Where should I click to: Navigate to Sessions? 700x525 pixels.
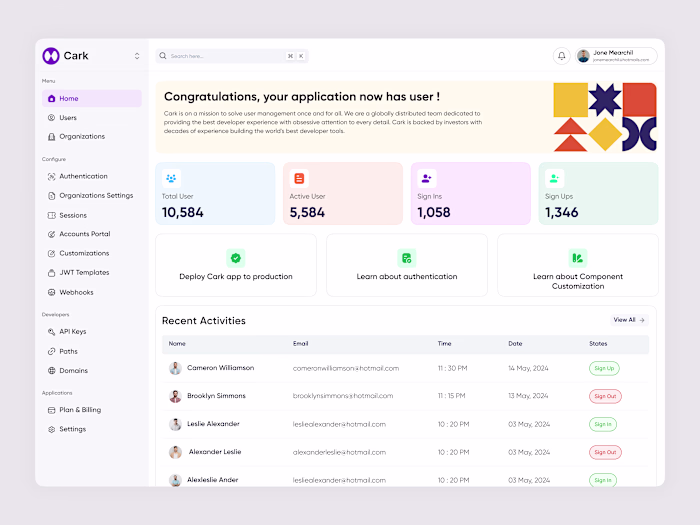(73, 215)
